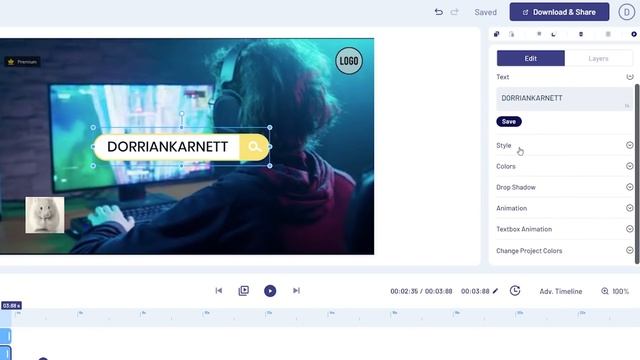Click the Premium star badge on the video

click(x=22, y=62)
